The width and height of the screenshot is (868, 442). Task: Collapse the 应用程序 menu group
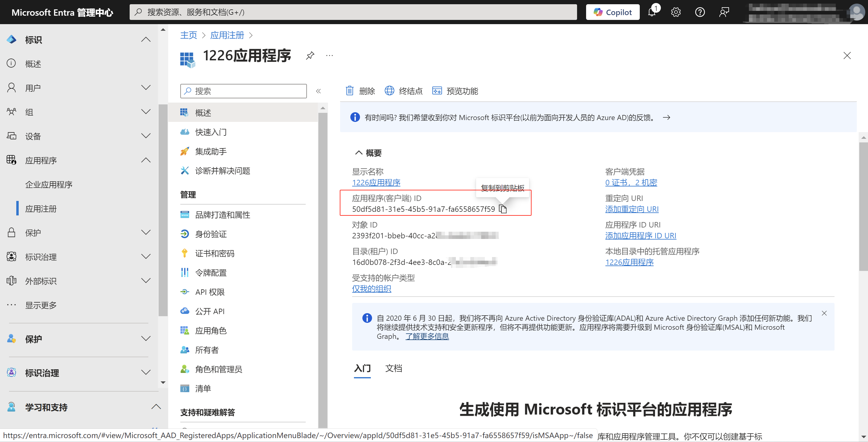146,160
